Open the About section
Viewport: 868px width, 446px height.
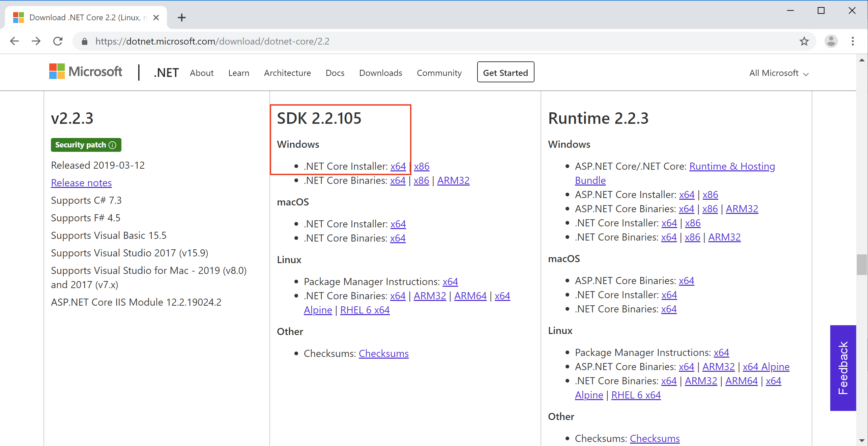(202, 73)
